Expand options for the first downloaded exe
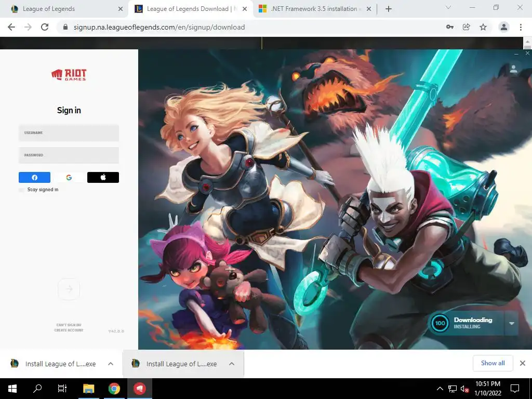This screenshot has height=399, width=532. tap(111, 364)
